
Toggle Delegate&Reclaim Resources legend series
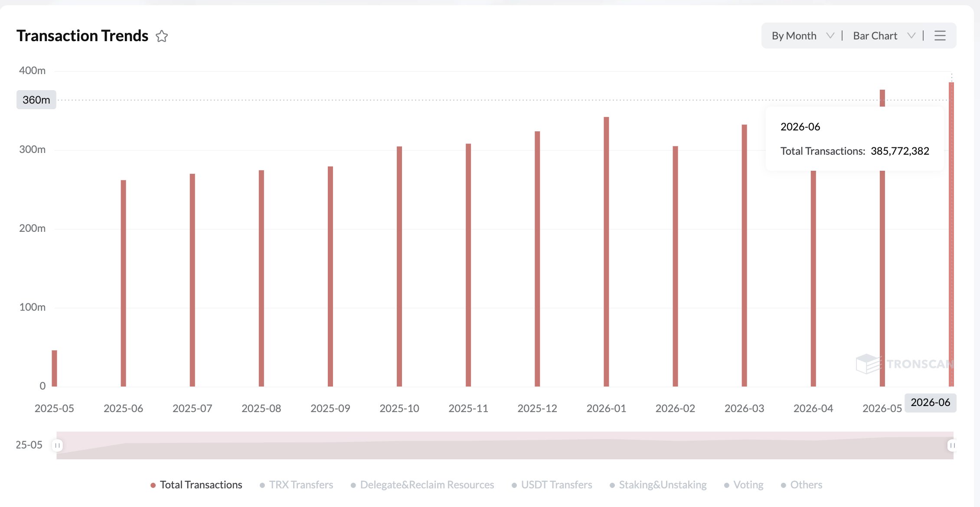point(422,485)
